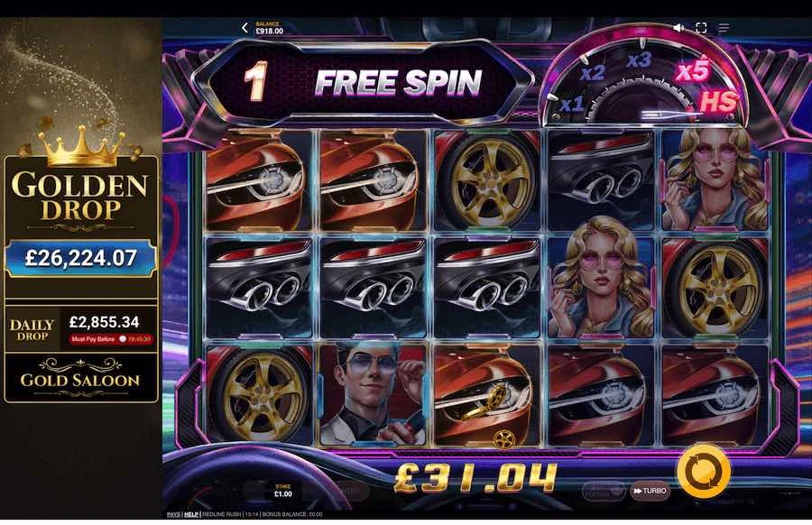Click the Golden Drop jackpot amount
812x525 pixels.
pyautogui.click(x=81, y=258)
